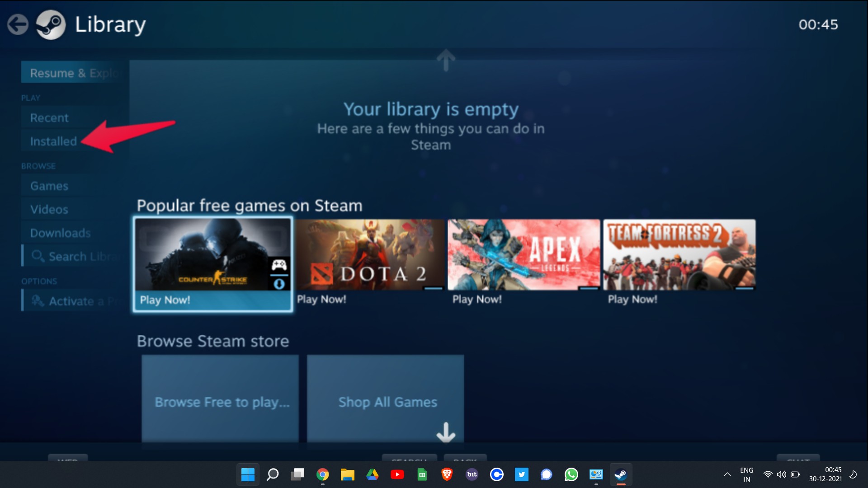The height and width of the screenshot is (488, 868).
Task: Click Downloads under Browse section
Action: (60, 232)
